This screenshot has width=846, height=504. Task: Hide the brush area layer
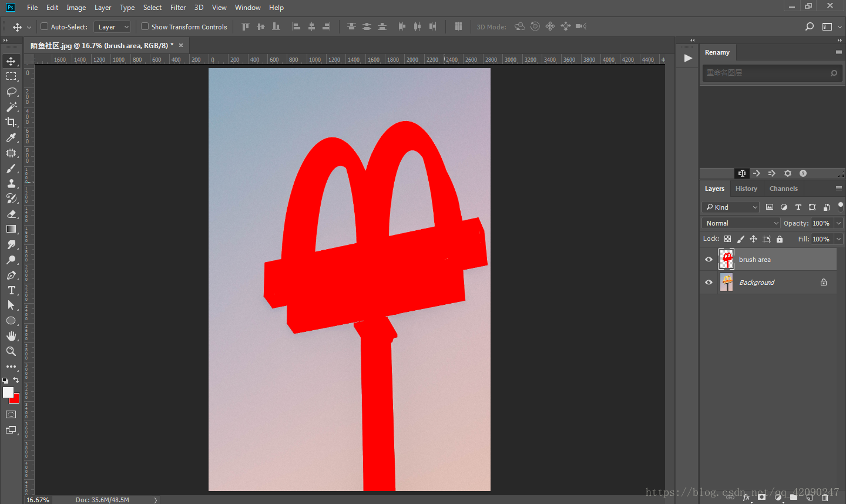point(709,259)
